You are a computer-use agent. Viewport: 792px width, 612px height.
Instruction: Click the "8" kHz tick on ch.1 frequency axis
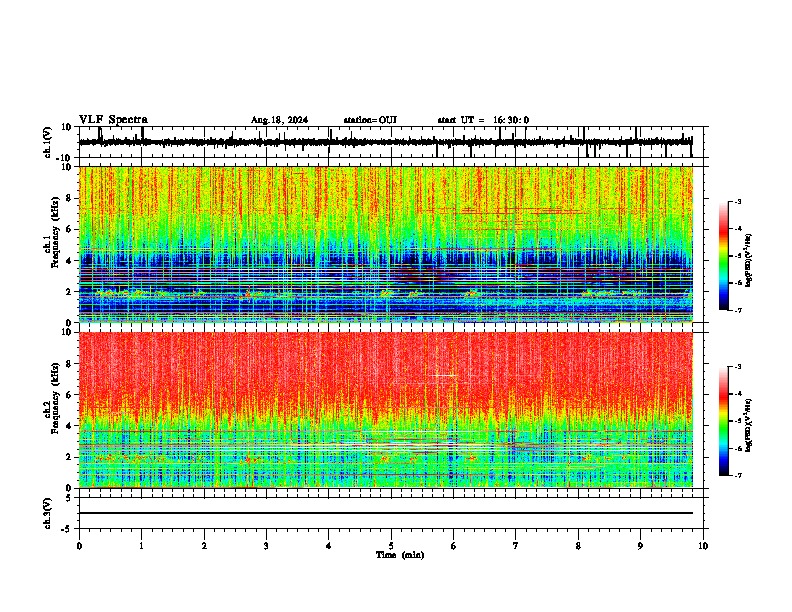tap(69, 198)
